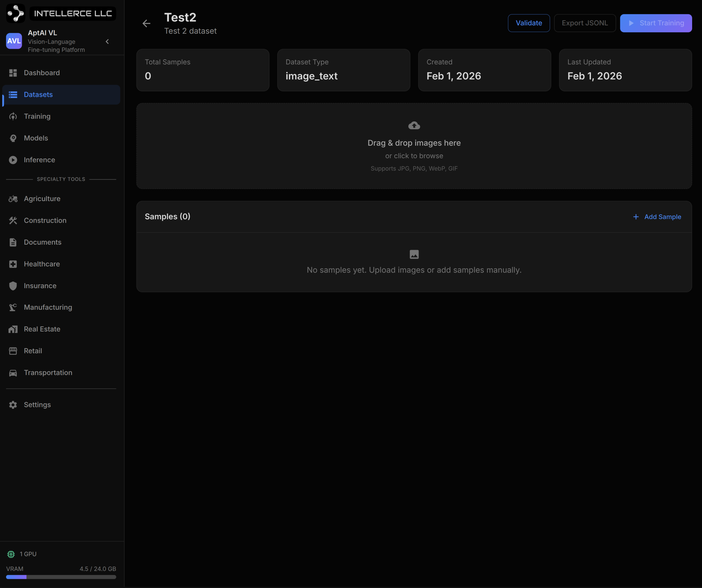Click the Inference play icon
Image resolution: width=702 pixels, height=588 pixels.
pos(13,160)
